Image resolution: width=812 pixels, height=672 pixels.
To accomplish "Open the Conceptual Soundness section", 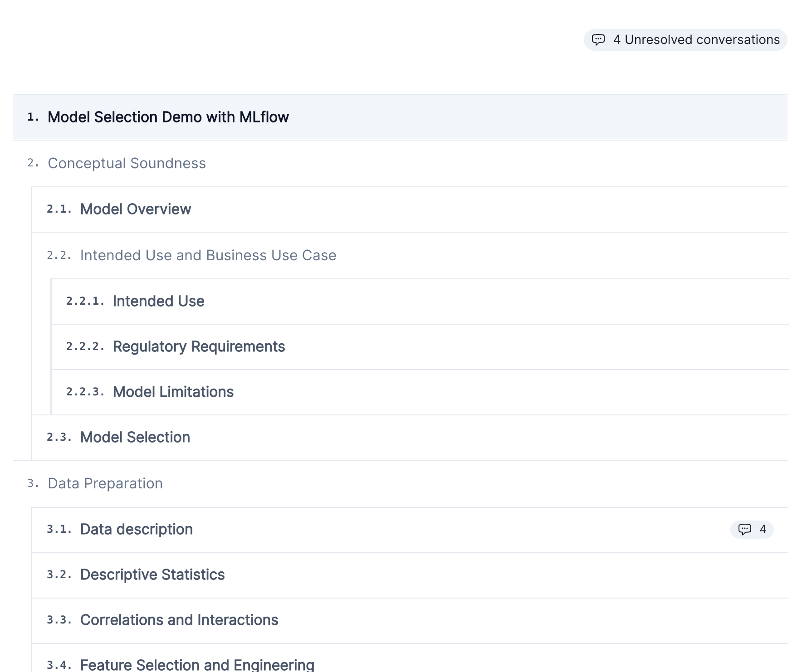I will pyautogui.click(x=127, y=163).
